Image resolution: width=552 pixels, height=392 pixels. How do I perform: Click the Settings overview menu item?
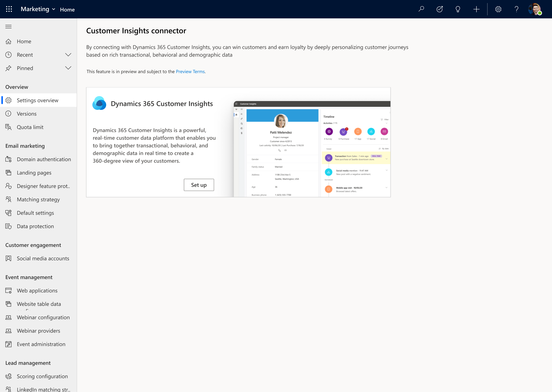coord(37,100)
